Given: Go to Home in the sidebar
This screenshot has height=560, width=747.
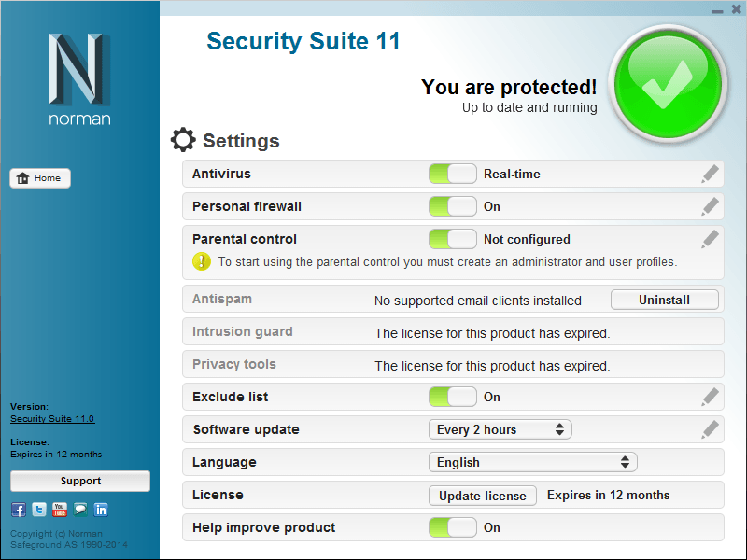Looking at the screenshot, I should coord(40,178).
